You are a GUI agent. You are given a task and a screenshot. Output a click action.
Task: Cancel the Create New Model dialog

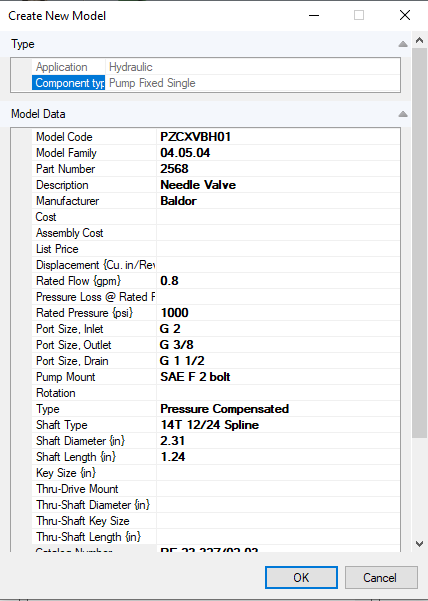[380, 578]
